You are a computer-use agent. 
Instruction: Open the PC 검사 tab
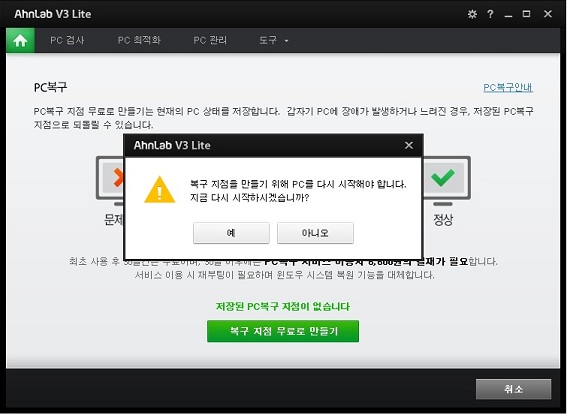click(x=67, y=40)
